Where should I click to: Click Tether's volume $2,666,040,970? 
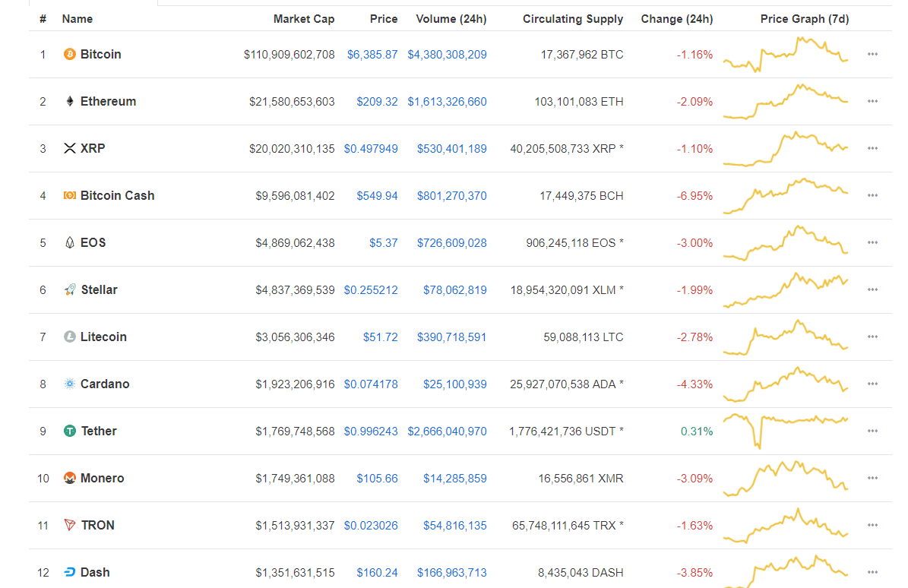point(447,432)
